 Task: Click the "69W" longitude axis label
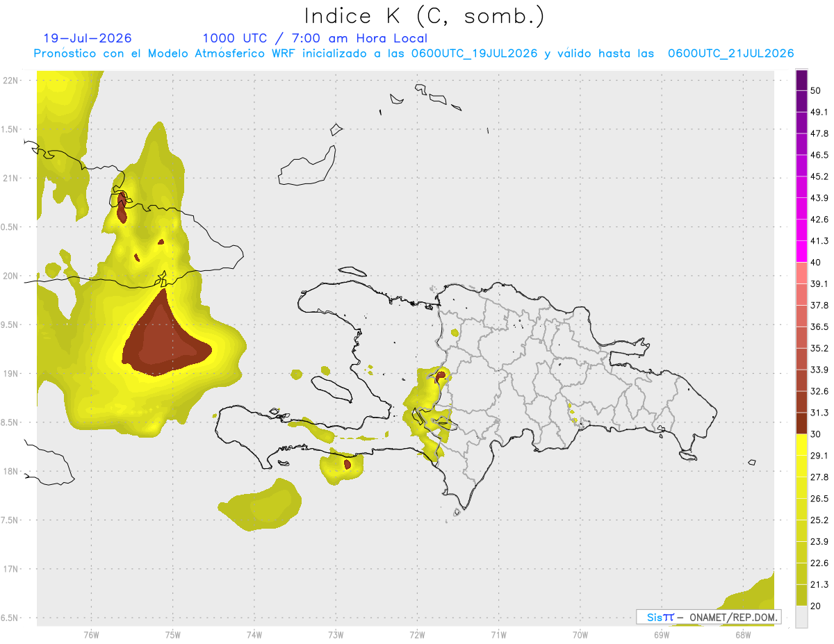(661, 635)
